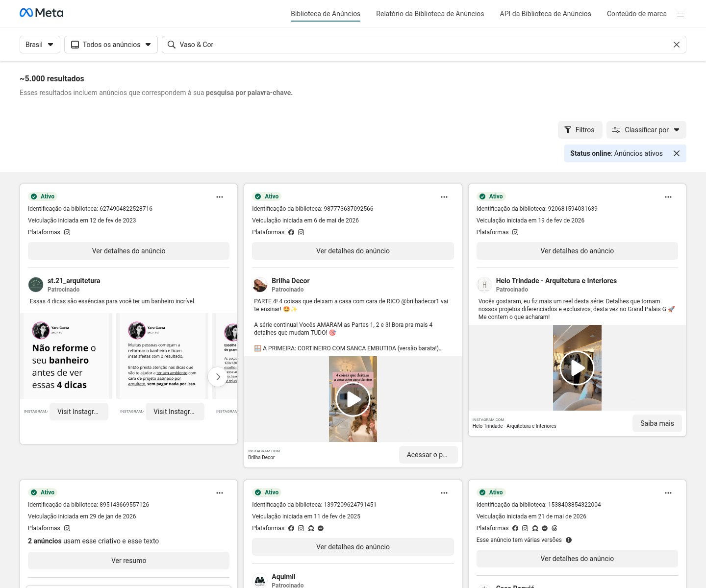View details of st.21_arquitetura ad

[x=128, y=251]
